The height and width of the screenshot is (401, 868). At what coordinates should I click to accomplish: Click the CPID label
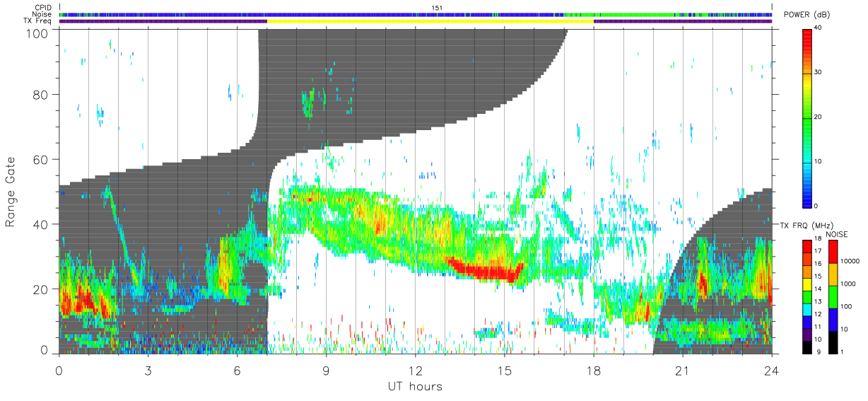42,8
